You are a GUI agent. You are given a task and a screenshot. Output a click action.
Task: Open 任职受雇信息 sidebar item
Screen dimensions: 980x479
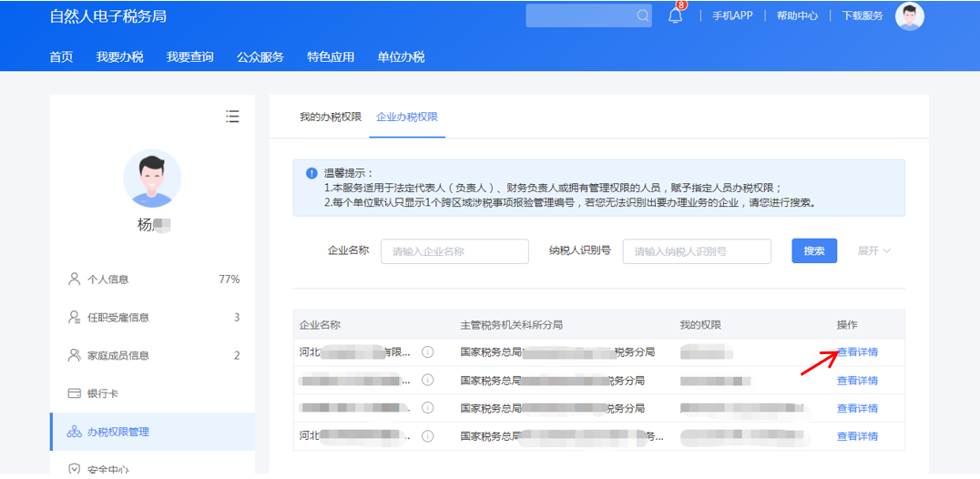click(152, 317)
